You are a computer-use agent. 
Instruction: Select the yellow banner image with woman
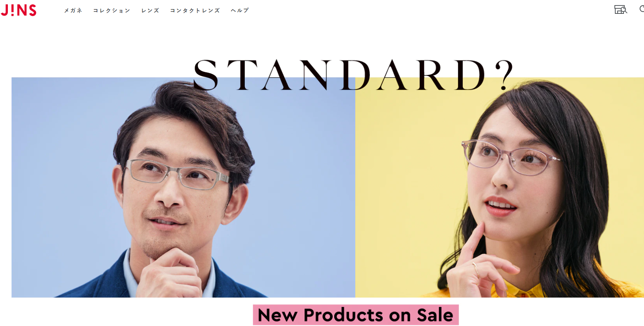click(500, 187)
